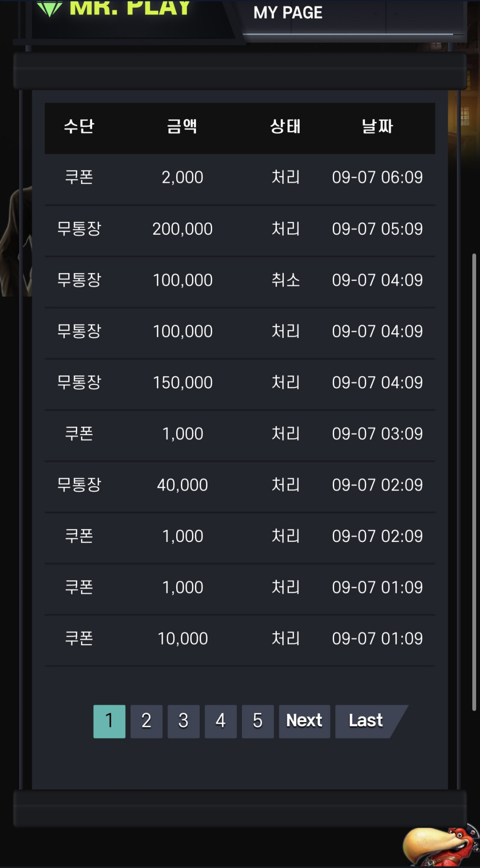Click the 금액 column header
Viewport: 480px width, 868px height.
182,127
